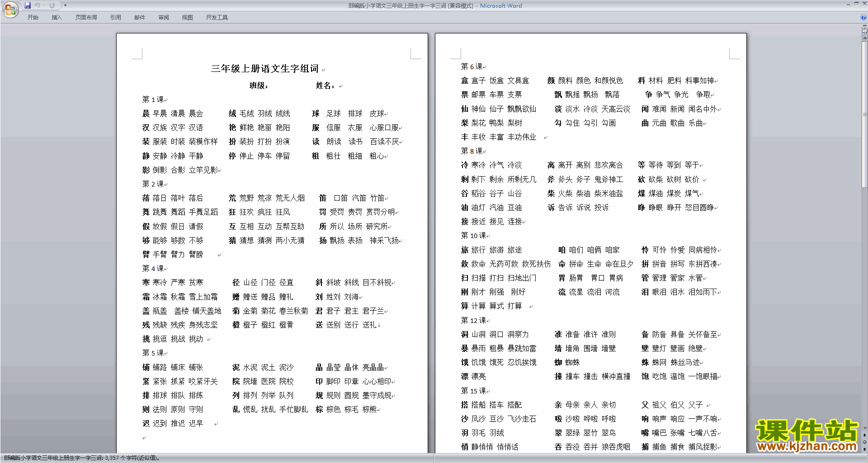Open the 视图 ribbon tab
Screen dimensions: 868x463
click(188, 18)
